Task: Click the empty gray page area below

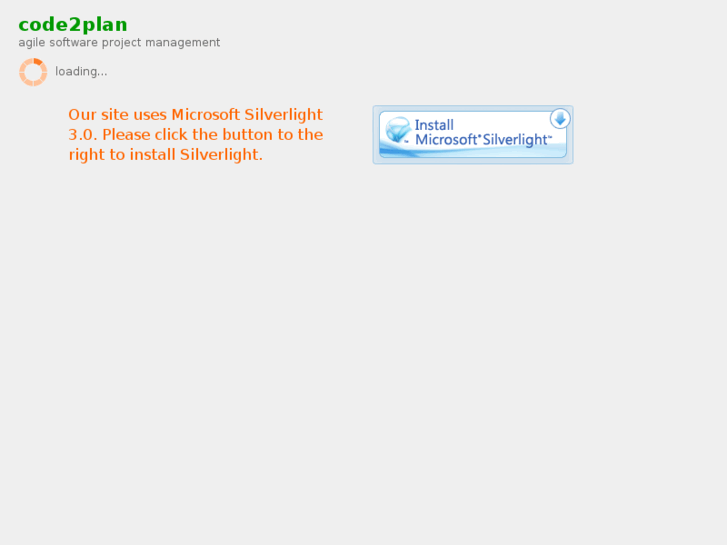Action: click(x=364, y=353)
